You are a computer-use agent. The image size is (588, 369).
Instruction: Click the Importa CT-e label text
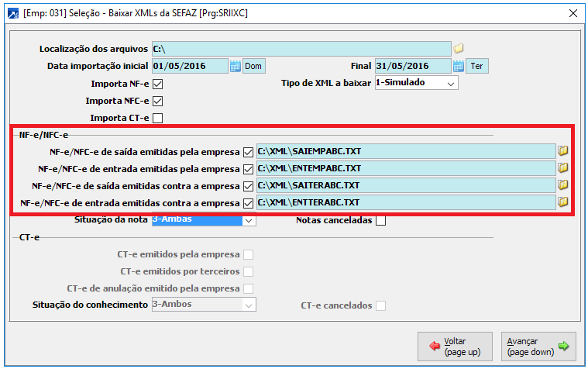point(119,118)
